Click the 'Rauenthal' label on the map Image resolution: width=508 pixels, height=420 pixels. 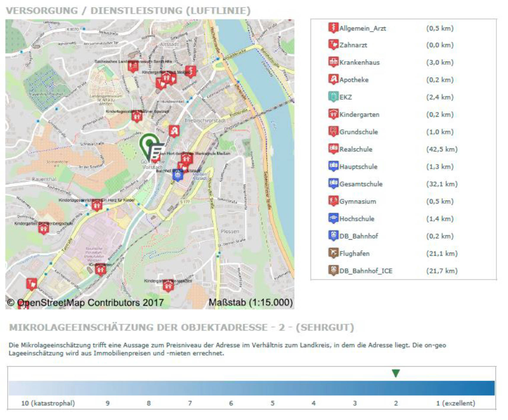coord(44,179)
